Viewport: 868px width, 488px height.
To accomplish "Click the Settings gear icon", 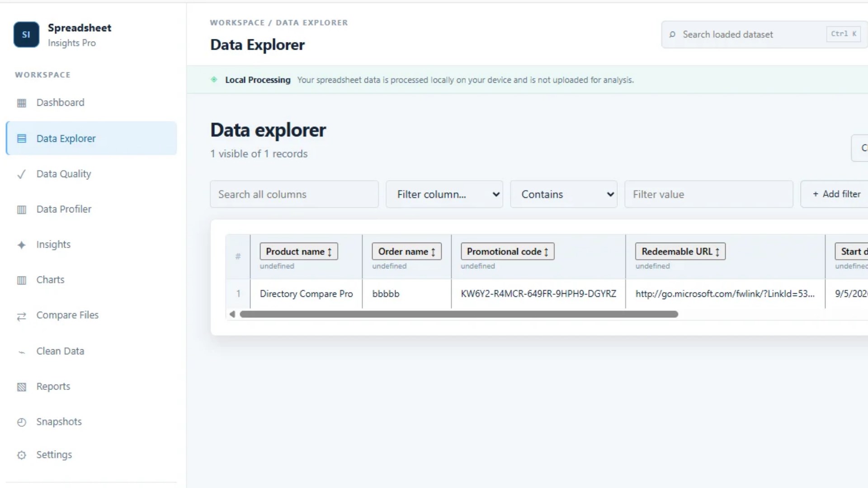I will [x=21, y=455].
